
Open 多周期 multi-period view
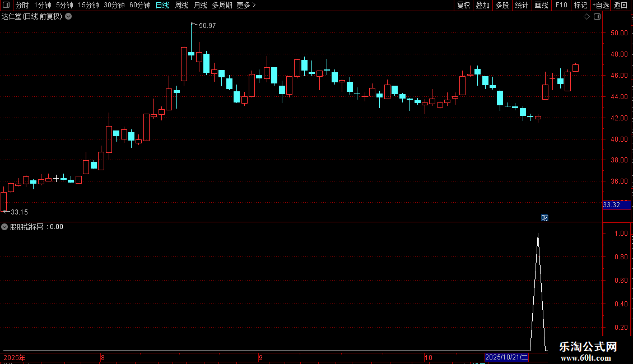[222, 5]
